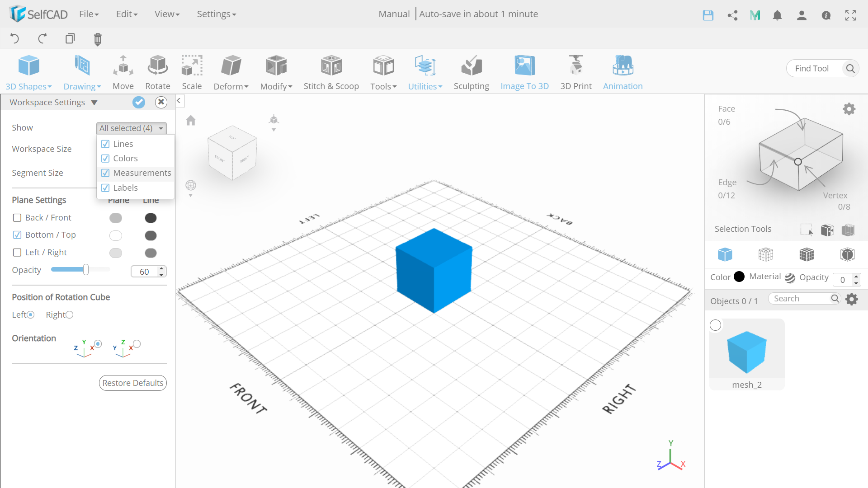Expand the Utilities dropdown menu
Viewport: 868px width, 488px height.
coord(425,86)
